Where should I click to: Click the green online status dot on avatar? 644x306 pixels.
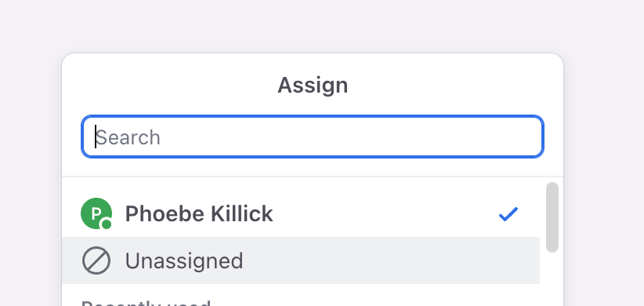point(107,224)
